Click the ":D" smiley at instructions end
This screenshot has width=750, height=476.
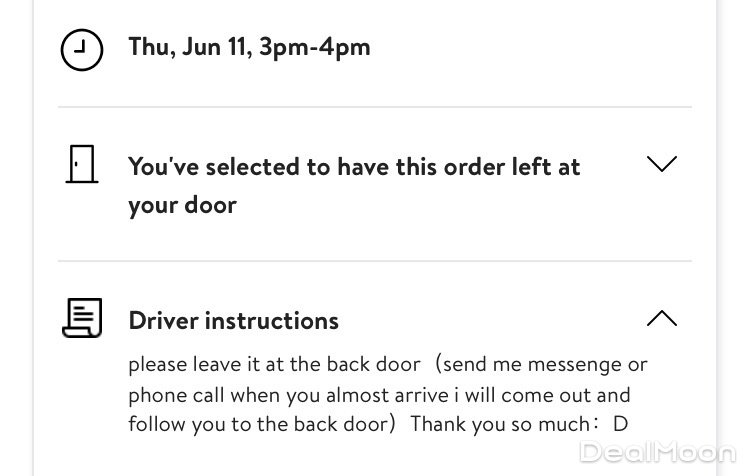pos(612,423)
